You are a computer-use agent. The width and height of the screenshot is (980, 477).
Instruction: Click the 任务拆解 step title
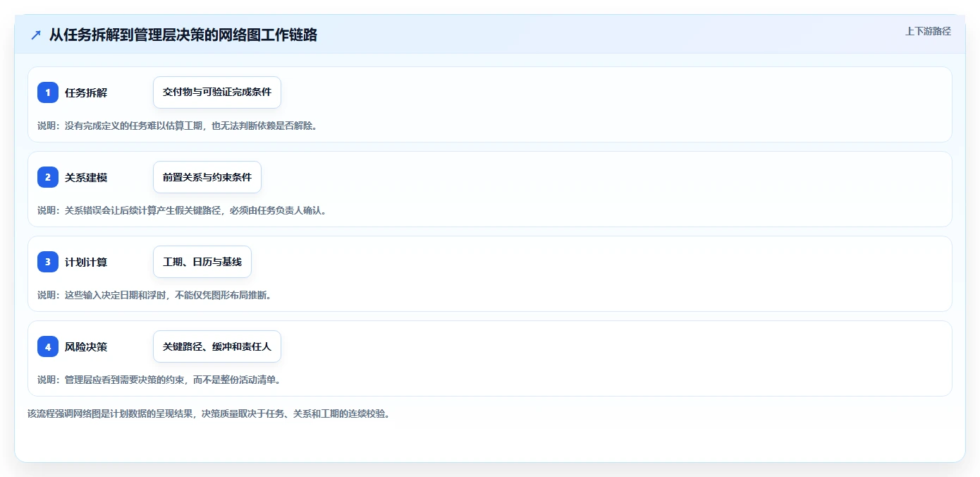(86, 92)
